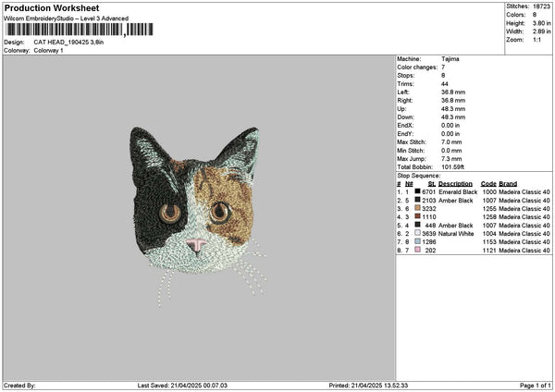Viewport: 555px width, 392px height.
Task: Click the Code column header
Action: coord(488,184)
